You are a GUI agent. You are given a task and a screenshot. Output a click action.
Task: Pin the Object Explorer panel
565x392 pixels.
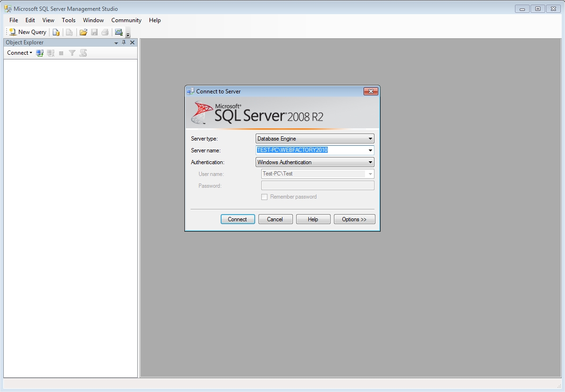pos(124,42)
